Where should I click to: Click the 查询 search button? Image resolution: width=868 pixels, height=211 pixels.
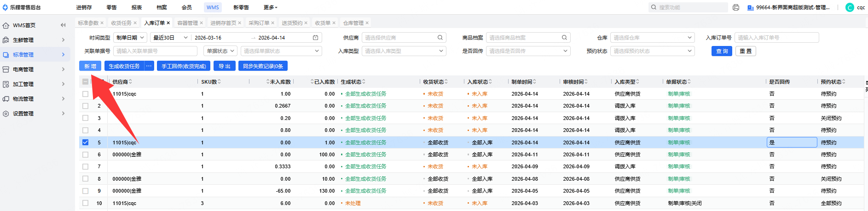[x=722, y=51]
